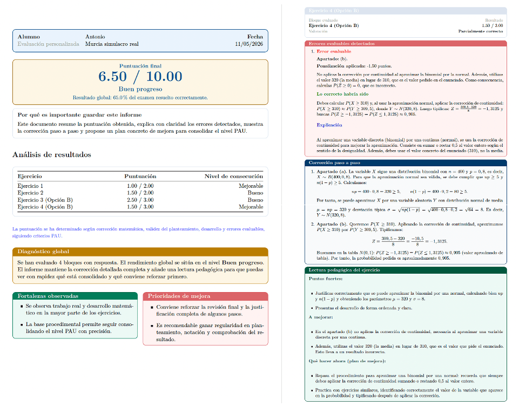526x420 pixels.
Task: Click the blue 'Explicación' heading
Action: (329, 125)
